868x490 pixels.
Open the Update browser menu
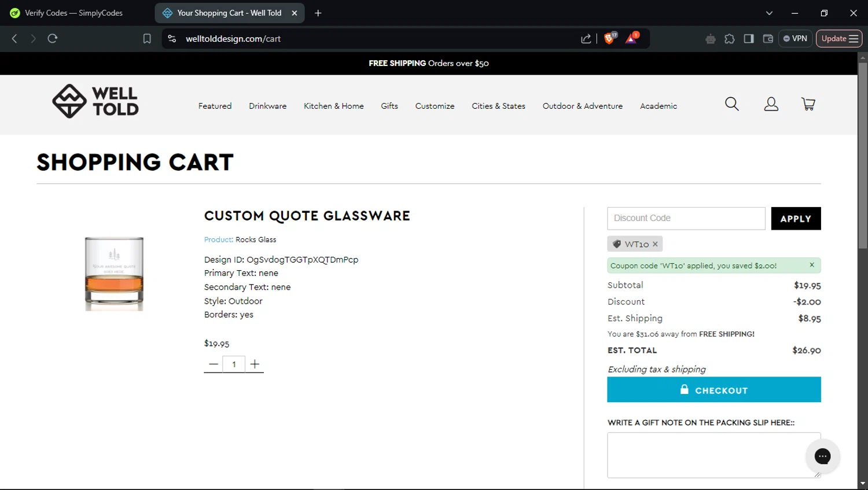pos(839,39)
